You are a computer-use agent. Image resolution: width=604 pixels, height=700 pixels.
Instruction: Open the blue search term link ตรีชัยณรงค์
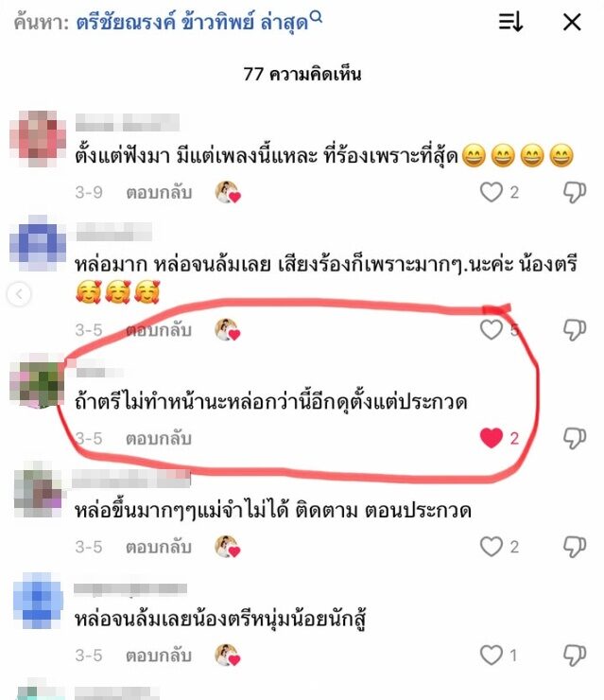(126, 22)
